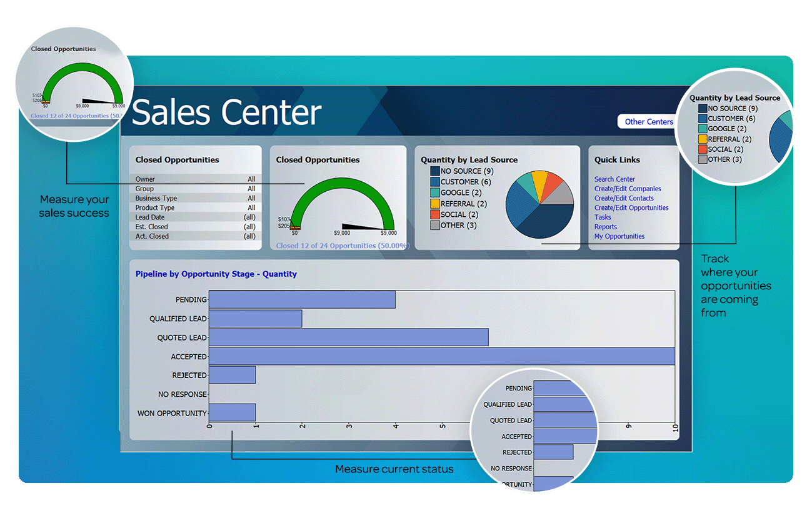The width and height of the screenshot is (812, 508).
Task: Click the yellow slice of the lead source pie
Action: tap(540, 184)
